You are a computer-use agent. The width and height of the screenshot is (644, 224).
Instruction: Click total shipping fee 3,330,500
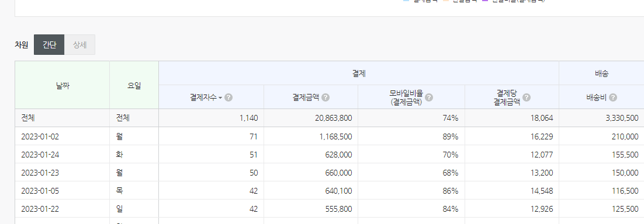click(622, 118)
